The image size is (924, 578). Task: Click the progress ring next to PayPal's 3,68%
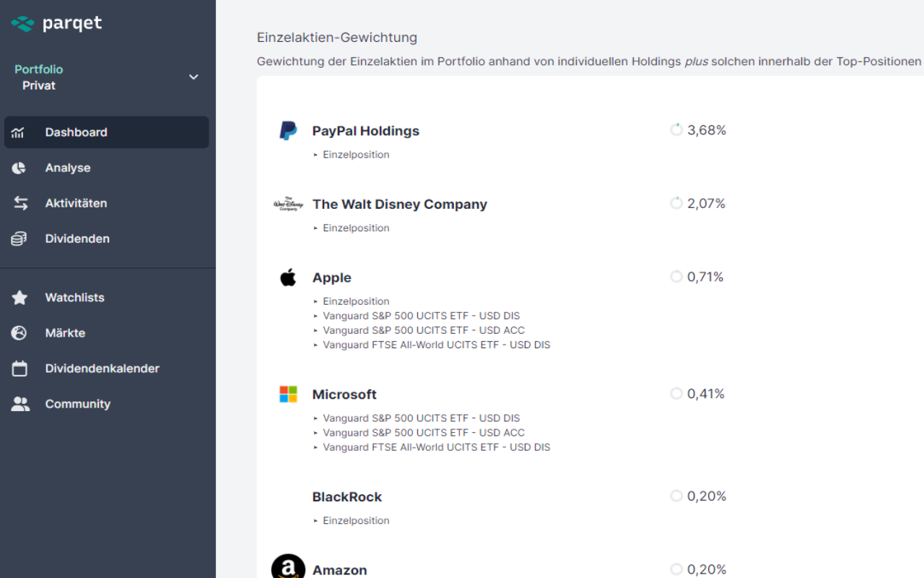[676, 129]
